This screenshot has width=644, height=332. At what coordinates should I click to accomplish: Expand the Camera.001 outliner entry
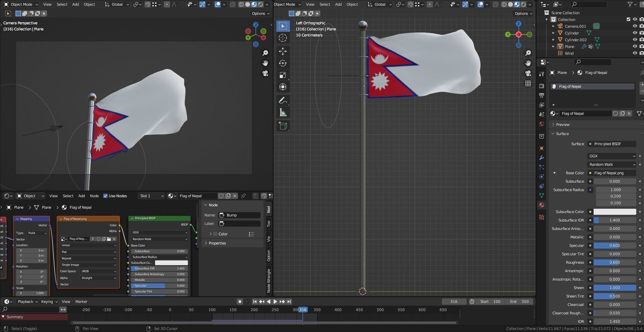coord(553,26)
